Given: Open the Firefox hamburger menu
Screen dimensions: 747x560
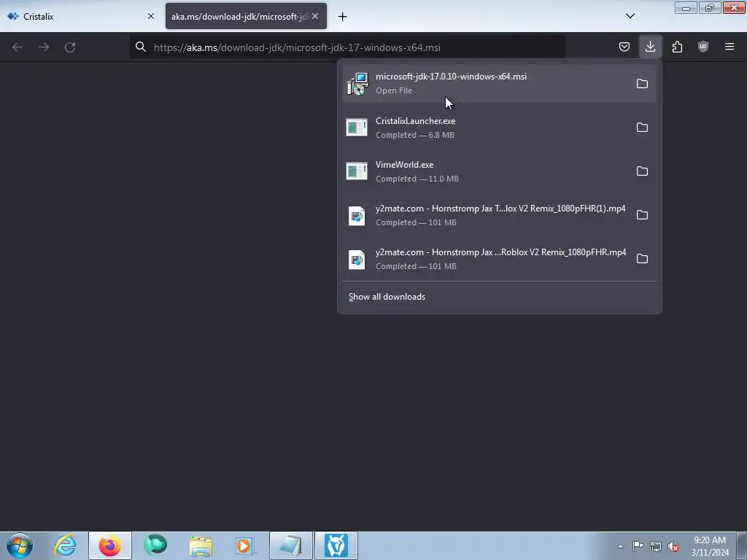Looking at the screenshot, I should 729,47.
